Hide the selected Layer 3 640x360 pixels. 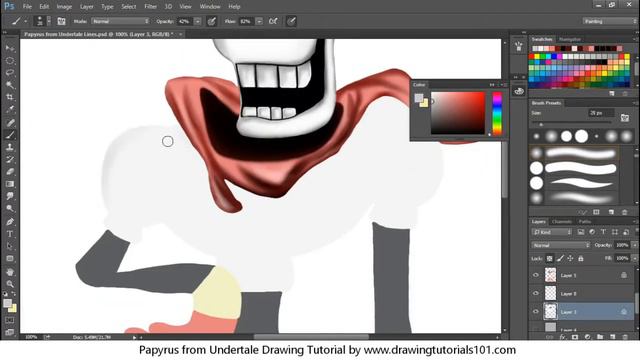[536, 311]
